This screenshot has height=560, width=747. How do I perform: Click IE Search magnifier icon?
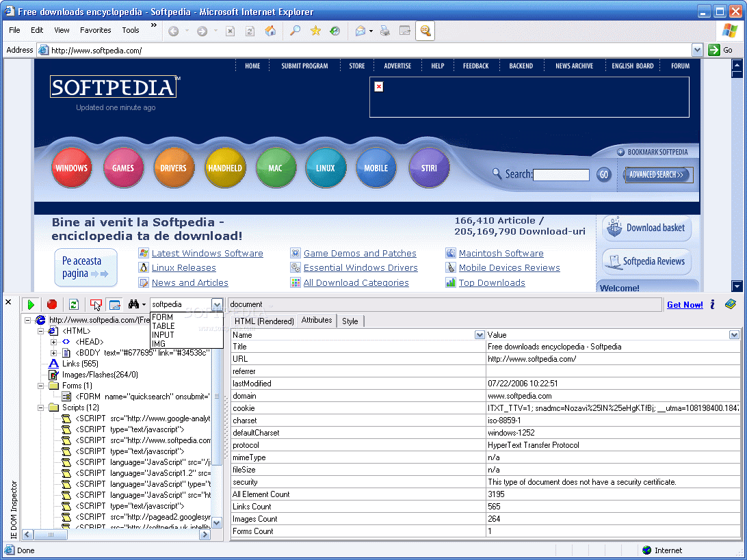pos(296,31)
